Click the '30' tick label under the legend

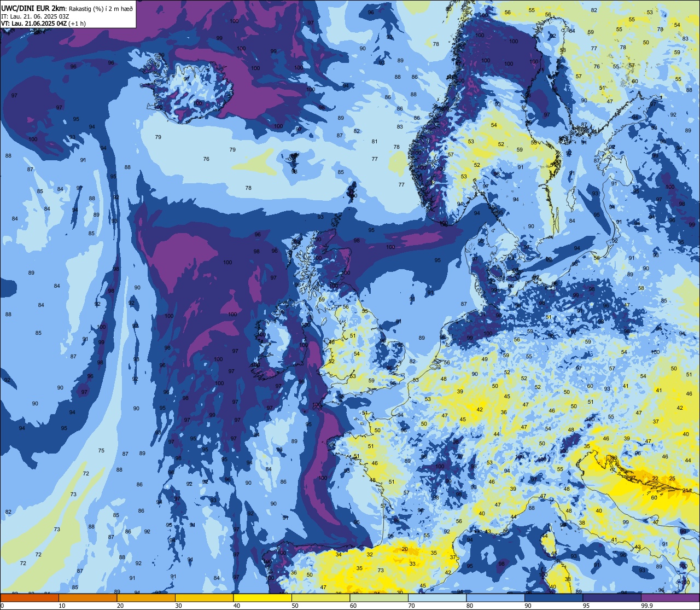178,606
